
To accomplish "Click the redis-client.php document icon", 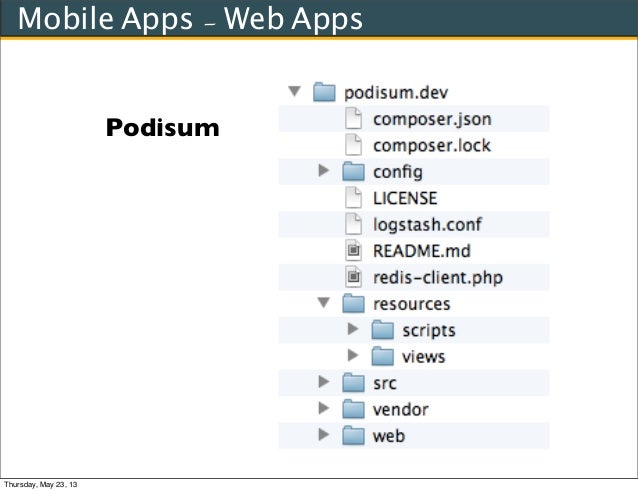I will tap(353, 277).
